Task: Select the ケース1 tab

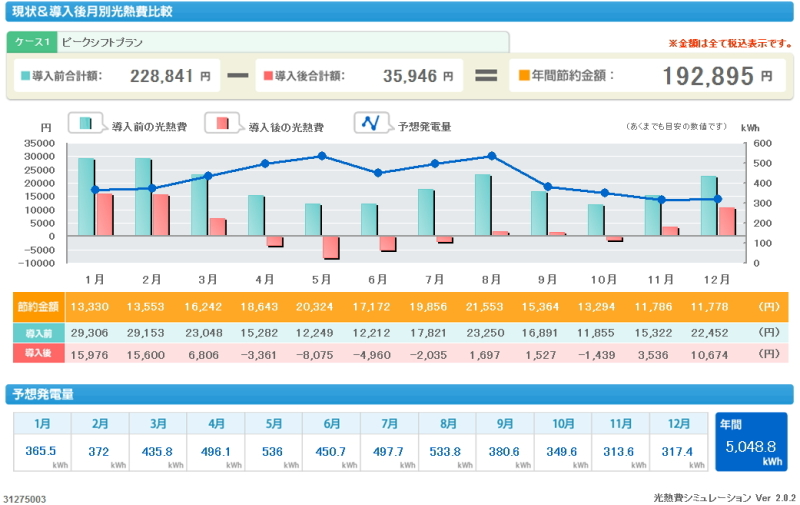Action: pyautogui.click(x=31, y=43)
